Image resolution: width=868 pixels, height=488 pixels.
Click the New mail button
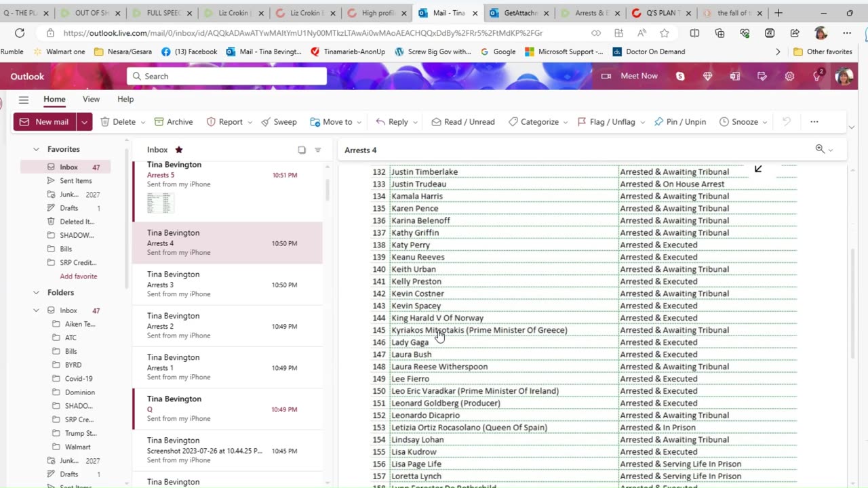tap(45, 122)
